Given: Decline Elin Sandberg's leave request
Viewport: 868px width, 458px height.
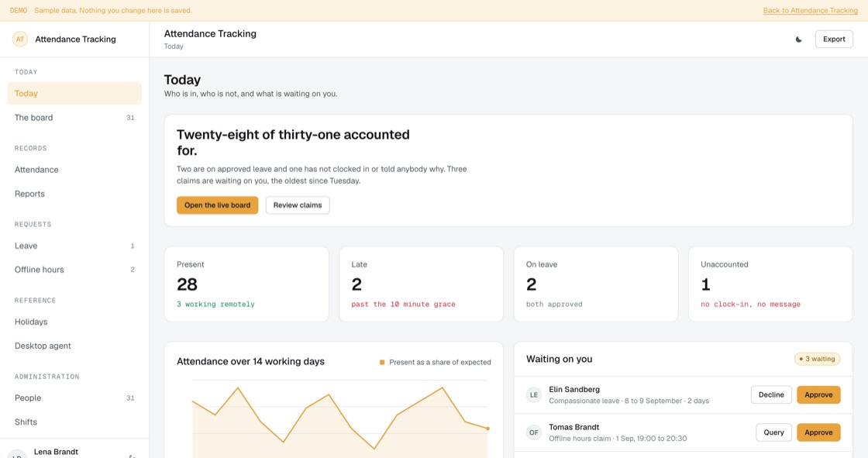Looking at the screenshot, I should (x=771, y=395).
